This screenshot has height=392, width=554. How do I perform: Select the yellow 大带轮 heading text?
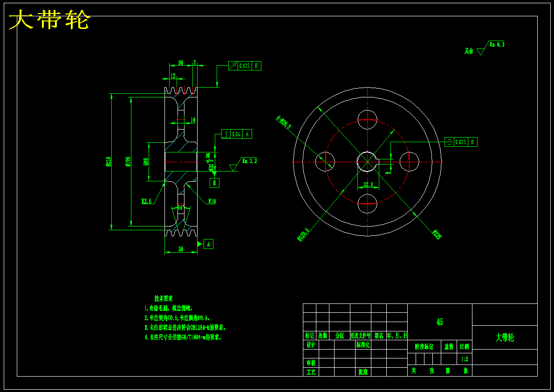[49, 20]
